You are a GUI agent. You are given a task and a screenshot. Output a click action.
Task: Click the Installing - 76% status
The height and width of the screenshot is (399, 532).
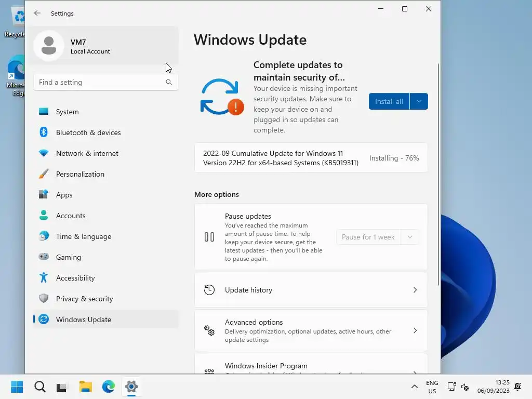tap(394, 158)
